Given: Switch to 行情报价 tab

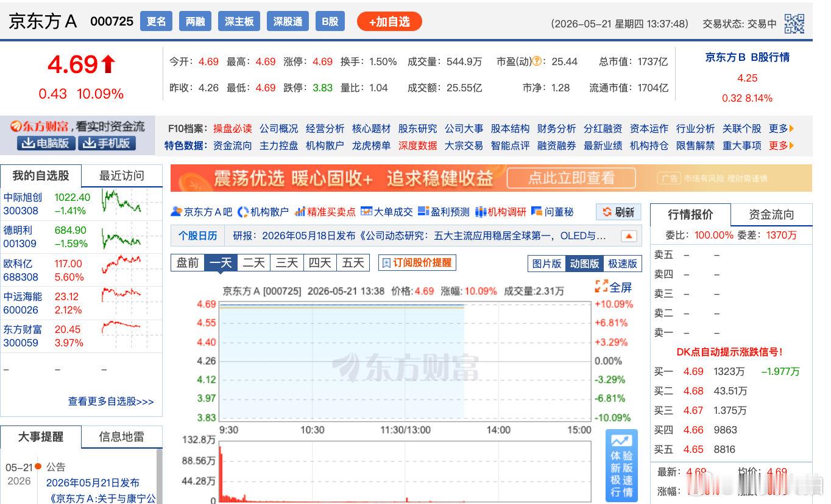Looking at the screenshot, I should pyautogui.click(x=690, y=214).
